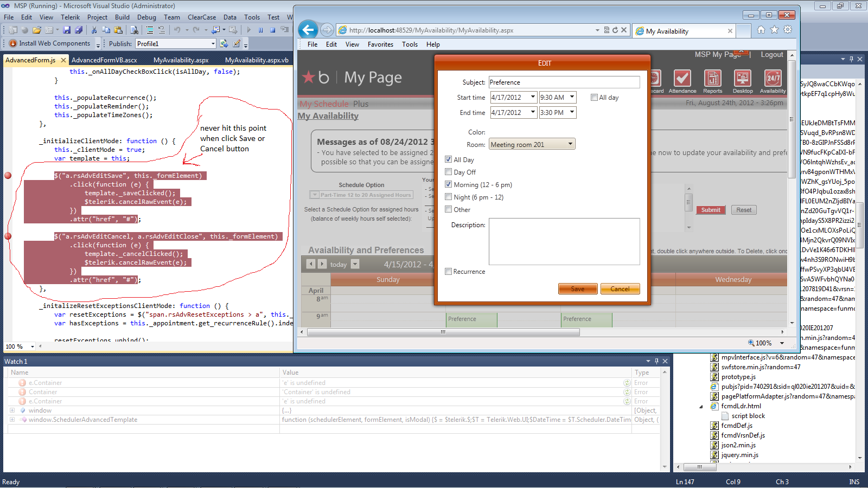
Task: Switch to AdvancedFormVB.ascx tab
Action: click(104, 60)
